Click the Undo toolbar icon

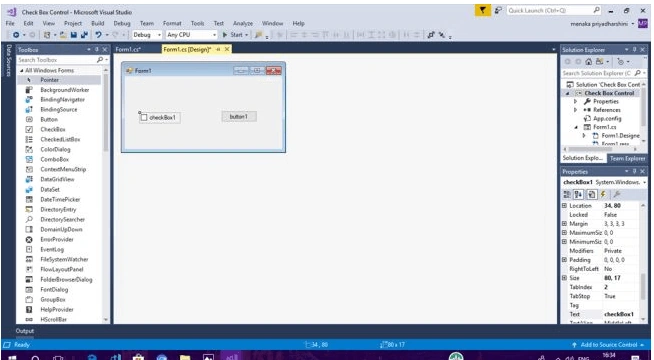[98, 35]
